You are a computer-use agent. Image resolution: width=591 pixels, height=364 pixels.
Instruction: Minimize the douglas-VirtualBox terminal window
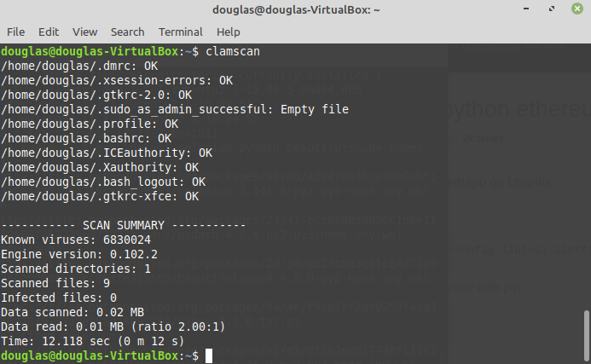[x=526, y=9]
